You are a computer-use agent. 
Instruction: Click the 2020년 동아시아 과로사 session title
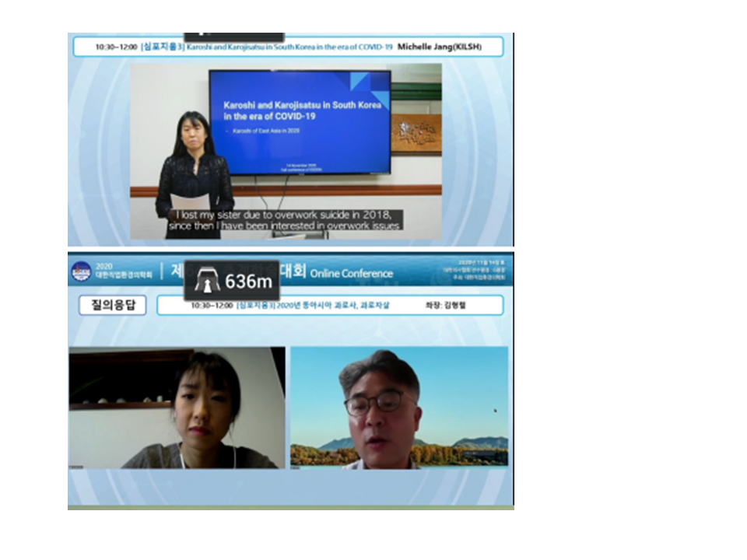click(x=313, y=306)
